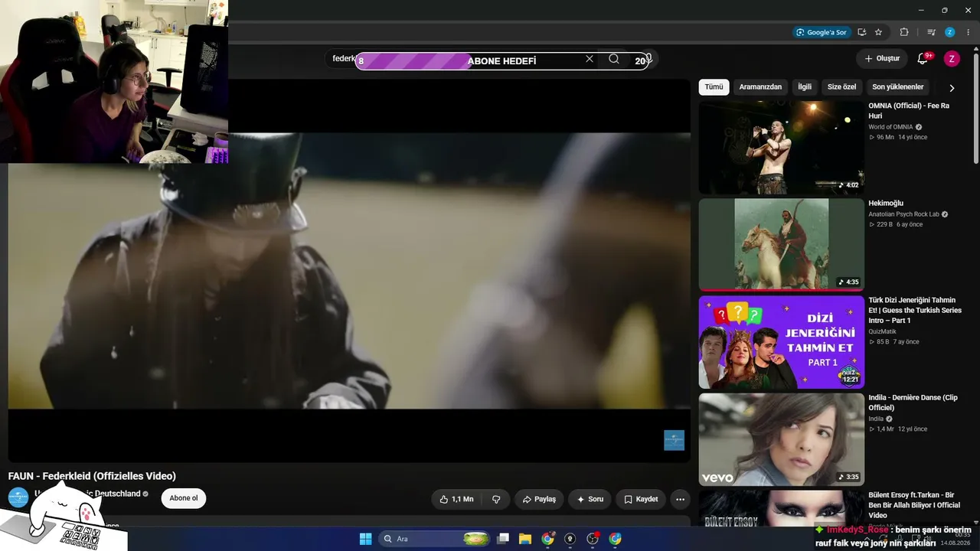The height and width of the screenshot is (551, 980).
Task: Open the Türk Dizi Jeneriğini Tahmin Et title
Action: (x=915, y=310)
